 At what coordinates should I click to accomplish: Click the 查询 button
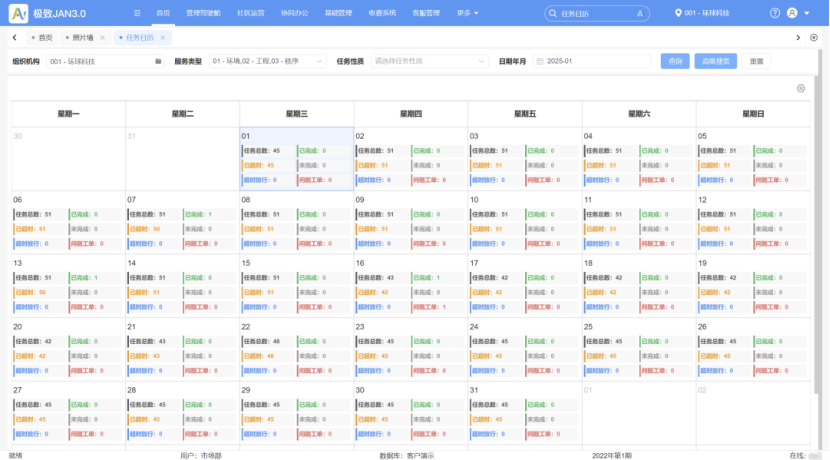(674, 61)
